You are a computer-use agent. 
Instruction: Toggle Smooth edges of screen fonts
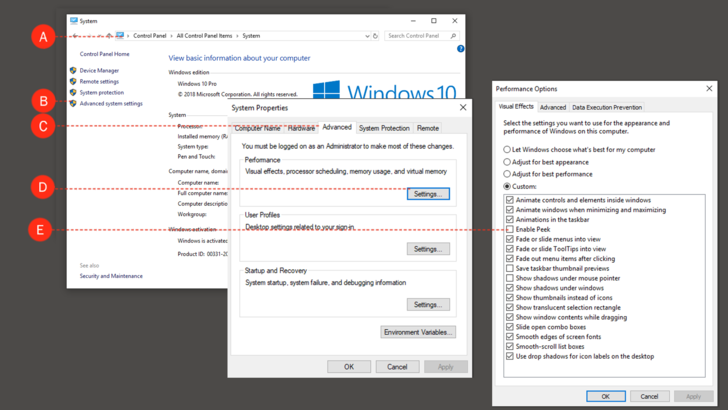coord(510,337)
